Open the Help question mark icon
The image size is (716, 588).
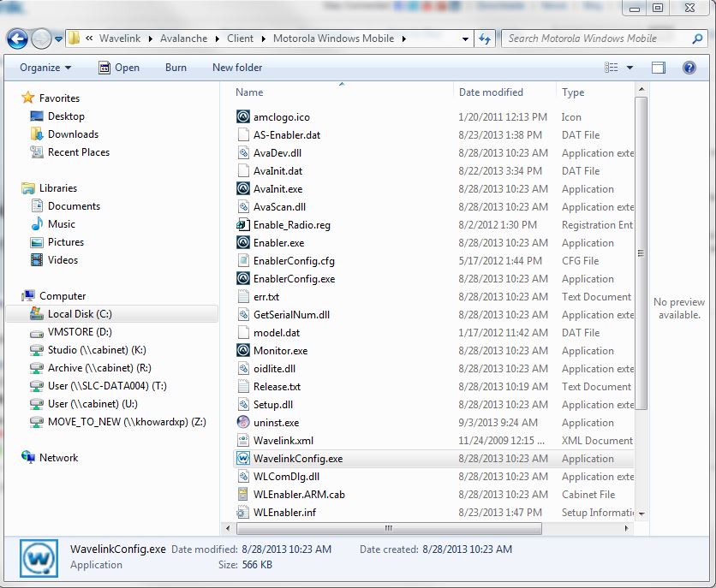point(689,68)
